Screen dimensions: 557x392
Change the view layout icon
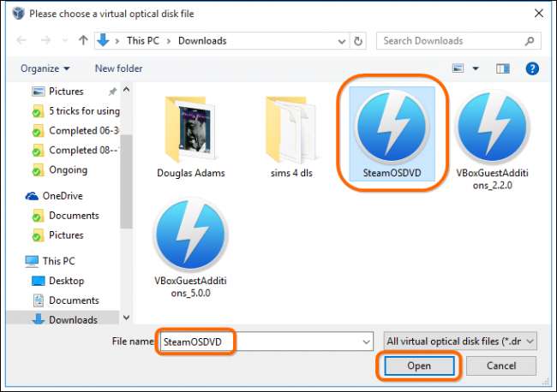point(458,68)
